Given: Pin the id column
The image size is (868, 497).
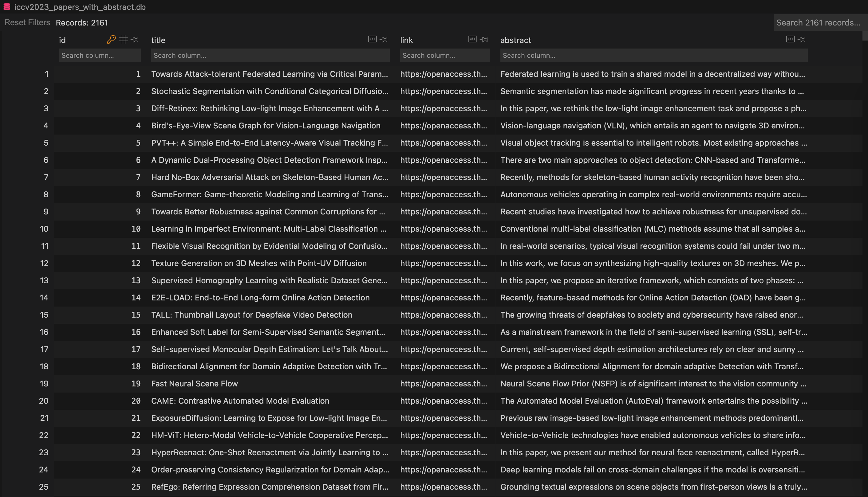Looking at the screenshot, I should (135, 40).
